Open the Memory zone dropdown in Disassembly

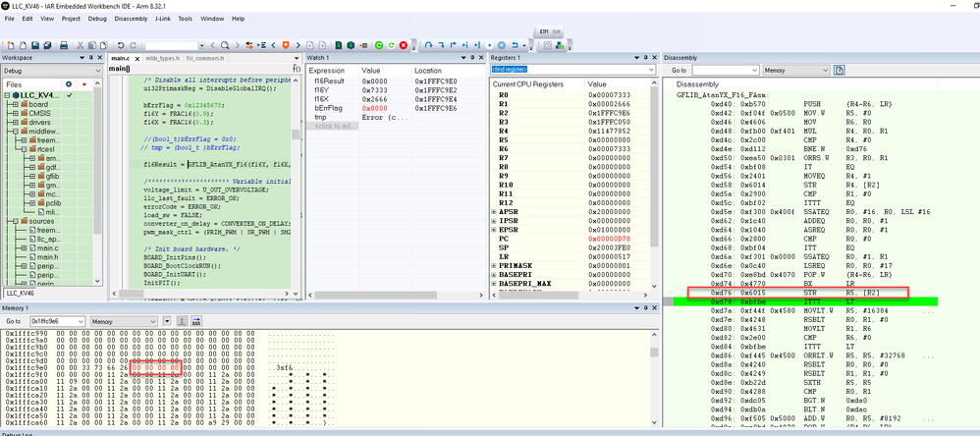[825, 71]
